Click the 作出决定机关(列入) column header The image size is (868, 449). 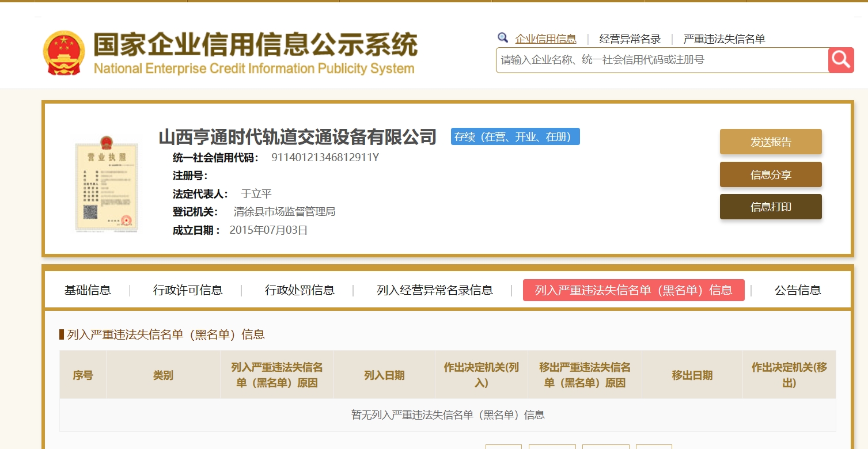[482, 375]
